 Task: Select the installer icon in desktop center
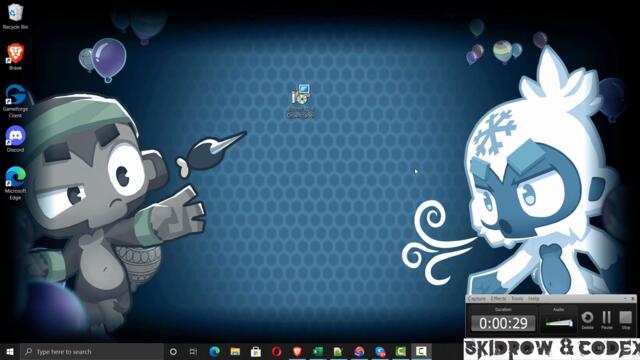pyautogui.click(x=301, y=101)
